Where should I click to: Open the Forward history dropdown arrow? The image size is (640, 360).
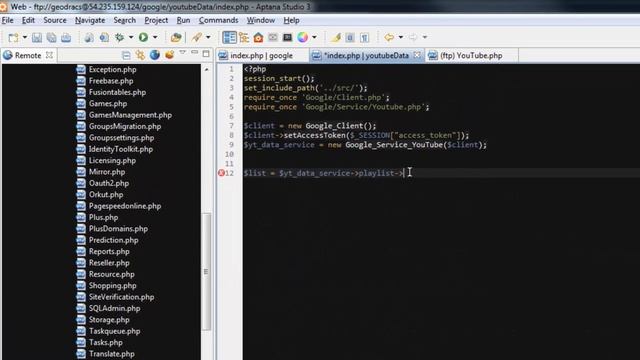424,38
